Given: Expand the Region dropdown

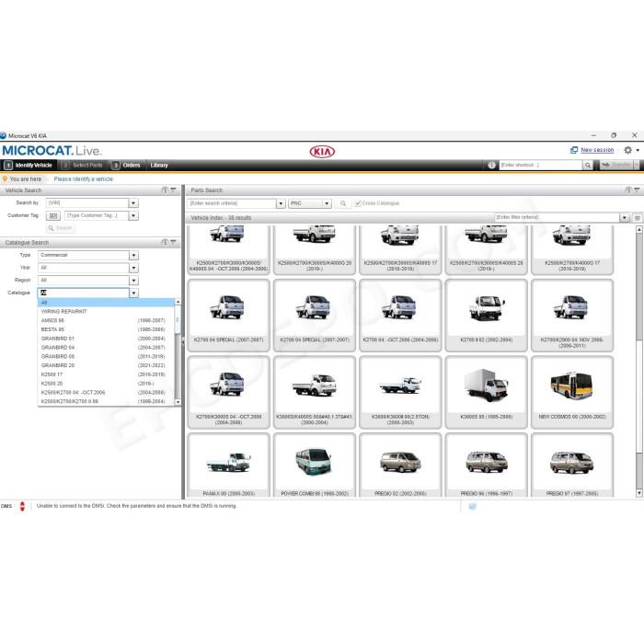Looking at the screenshot, I should click(134, 281).
